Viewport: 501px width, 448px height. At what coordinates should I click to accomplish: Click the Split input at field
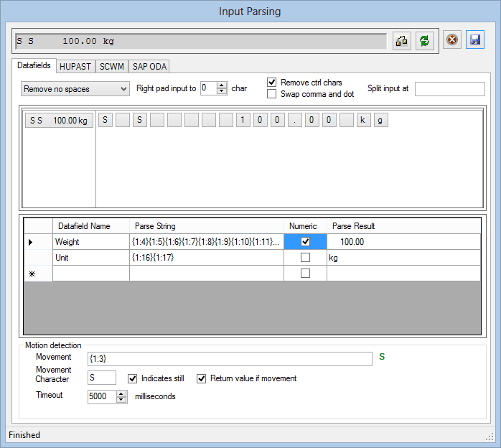click(x=449, y=89)
